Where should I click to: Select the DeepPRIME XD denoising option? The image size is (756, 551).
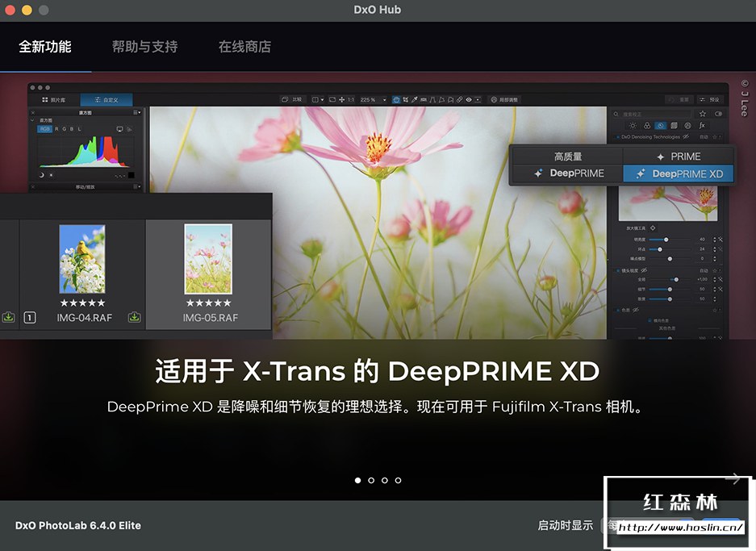[x=679, y=173]
